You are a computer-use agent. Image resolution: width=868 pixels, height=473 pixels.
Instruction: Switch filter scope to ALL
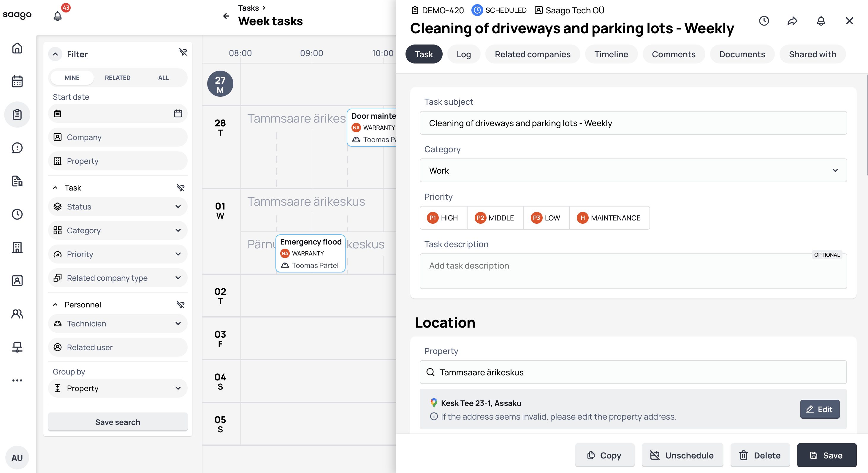click(x=164, y=78)
